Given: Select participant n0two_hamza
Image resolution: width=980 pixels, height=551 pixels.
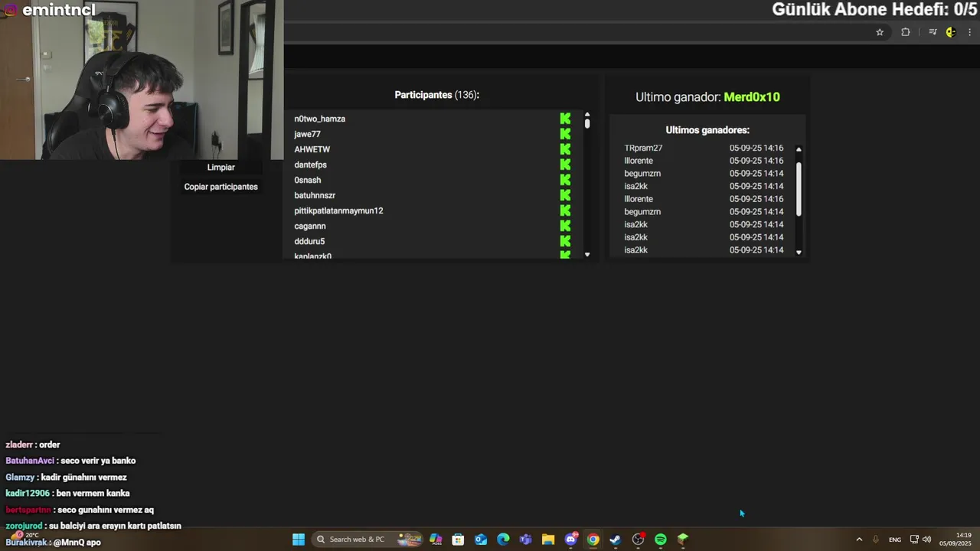Looking at the screenshot, I should click(x=320, y=119).
